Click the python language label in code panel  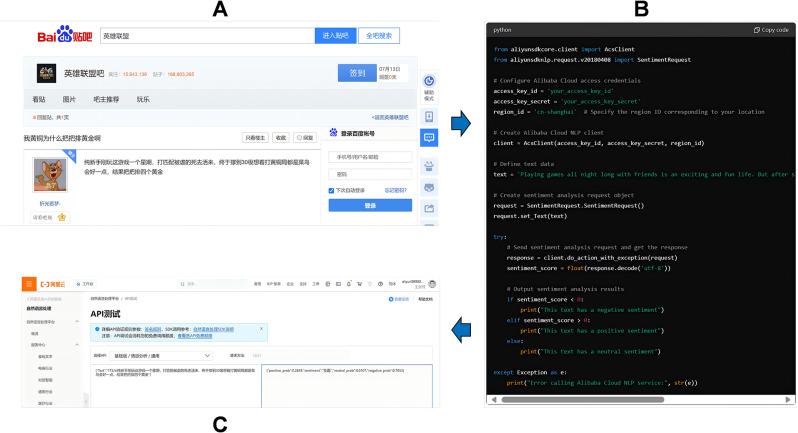point(502,30)
